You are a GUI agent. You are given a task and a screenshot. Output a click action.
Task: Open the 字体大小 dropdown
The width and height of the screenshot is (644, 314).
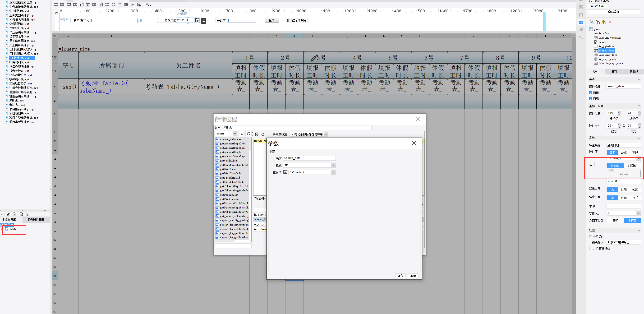click(639, 213)
